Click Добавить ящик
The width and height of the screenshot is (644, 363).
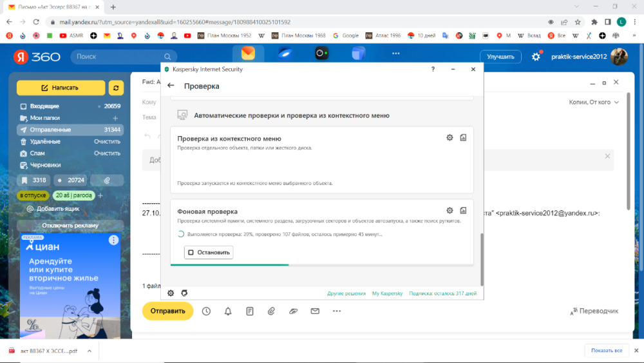pyautogui.click(x=53, y=209)
